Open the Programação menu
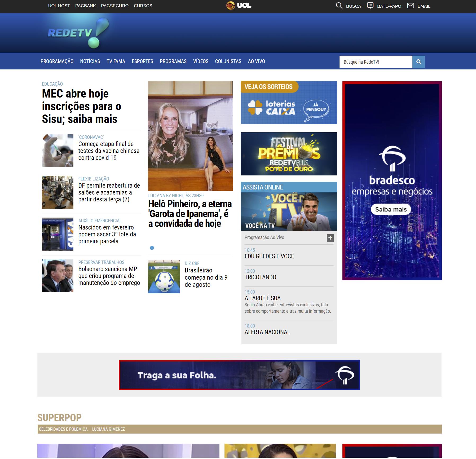Screen dimensions: 476x459 pos(57,61)
